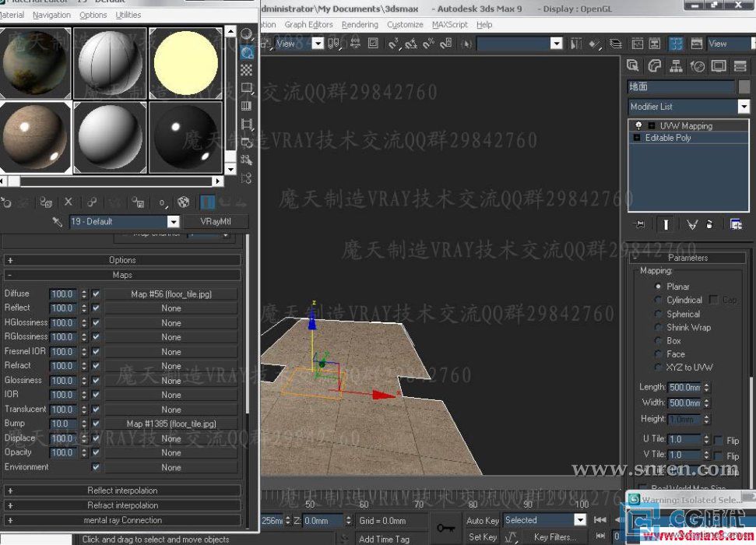This screenshot has width=756, height=545.
Task: Click the Make Unique icon
Action: pos(114,202)
